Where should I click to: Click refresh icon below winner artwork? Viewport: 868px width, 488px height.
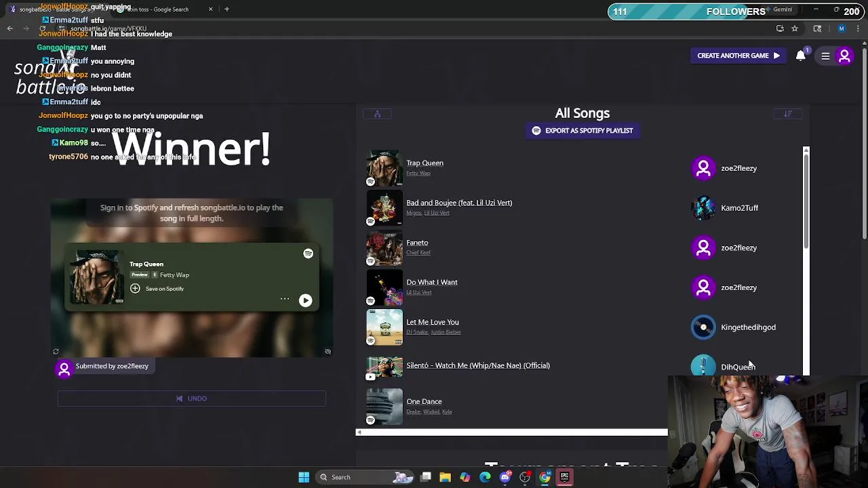56,352
